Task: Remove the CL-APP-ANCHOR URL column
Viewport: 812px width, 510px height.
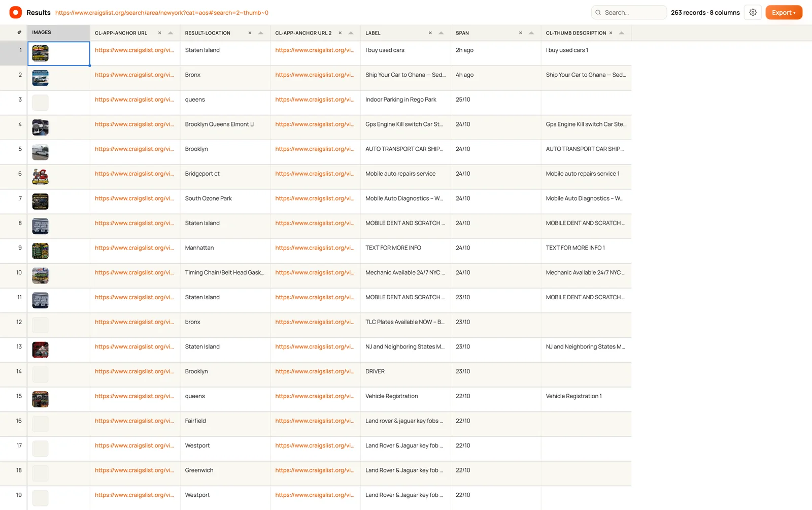Action: pyautogui.click(x=159, y=33)
